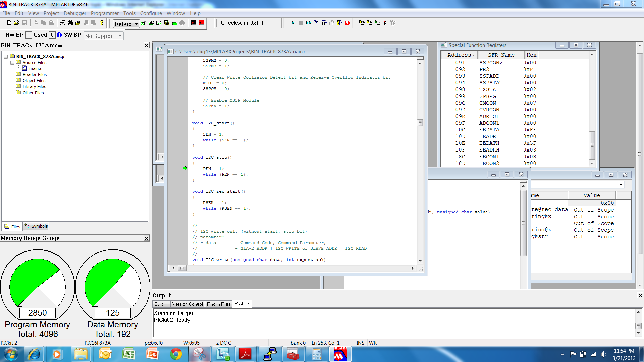Open the File menu
644x362 pixels.
[x=6, y=13]
